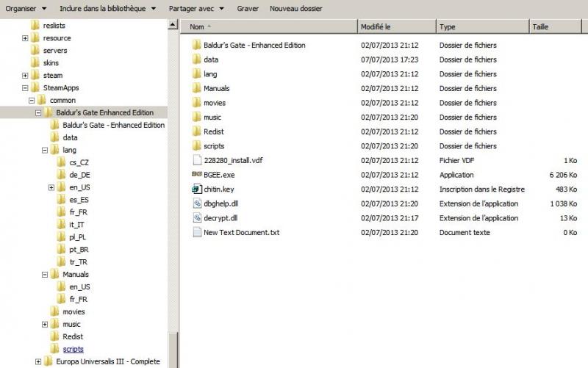Collapse the lang folder in tree
The width and height of the screenshot is (588, 368).
(45, 150)
